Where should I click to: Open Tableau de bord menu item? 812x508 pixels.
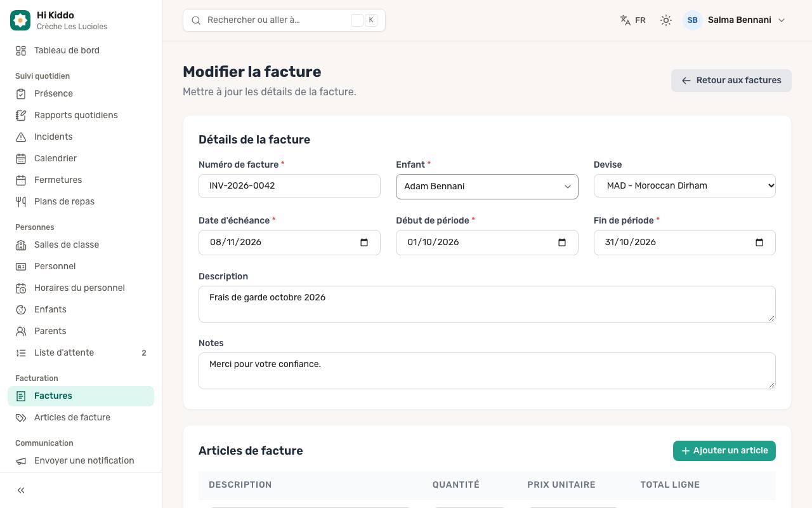81,51
